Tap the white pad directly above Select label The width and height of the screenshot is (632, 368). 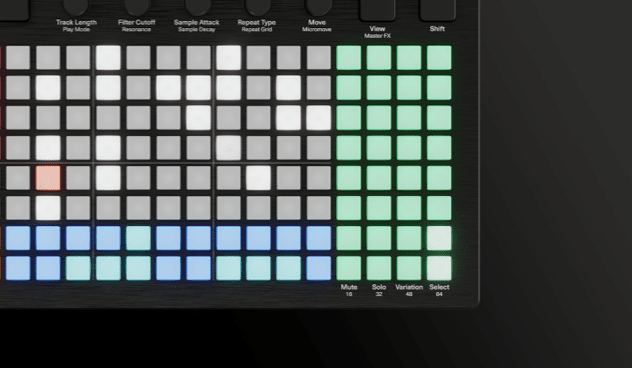coord(439,268)
